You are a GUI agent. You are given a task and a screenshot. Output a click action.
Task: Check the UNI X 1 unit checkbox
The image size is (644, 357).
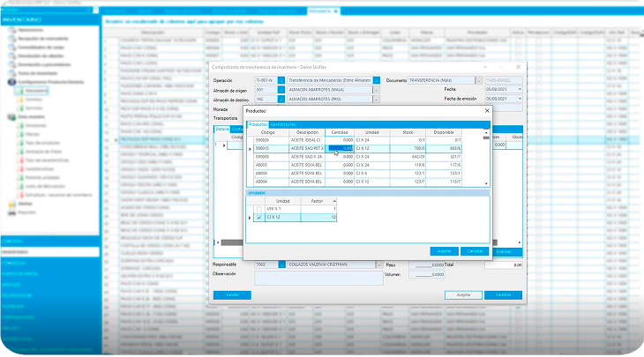(x=258, y=208)
